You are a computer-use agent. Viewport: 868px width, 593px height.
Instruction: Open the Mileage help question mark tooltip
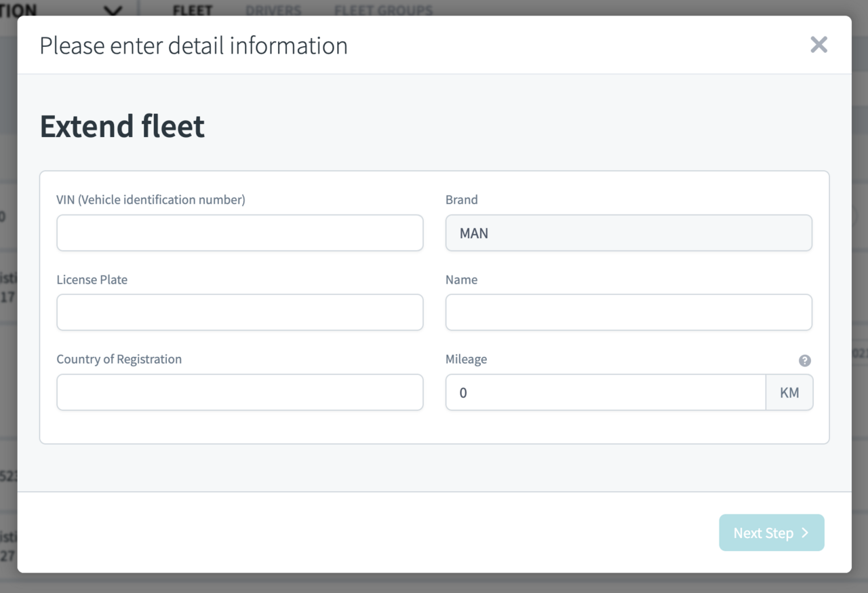coord(805,360)
